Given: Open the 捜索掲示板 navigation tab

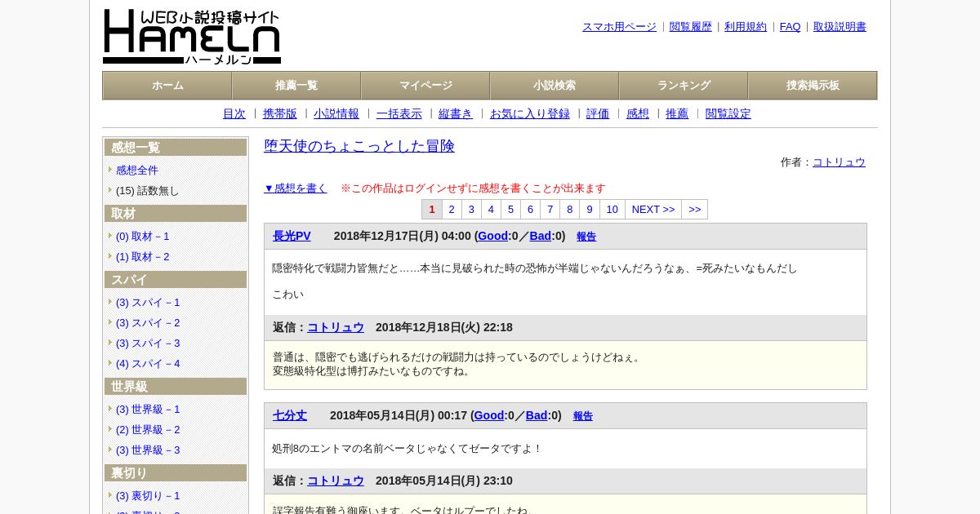Looking at the screenshot, I should pyautogui.click(x=813, y=86).
